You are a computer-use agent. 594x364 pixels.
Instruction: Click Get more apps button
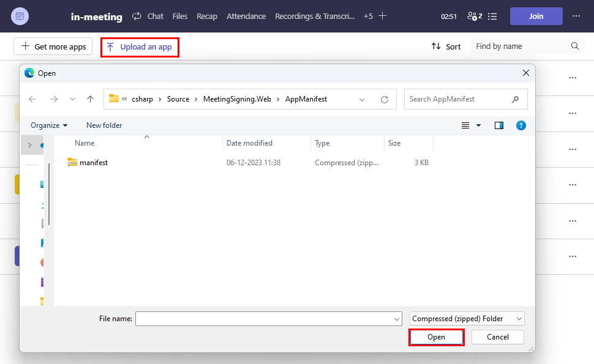click(53, 46)
